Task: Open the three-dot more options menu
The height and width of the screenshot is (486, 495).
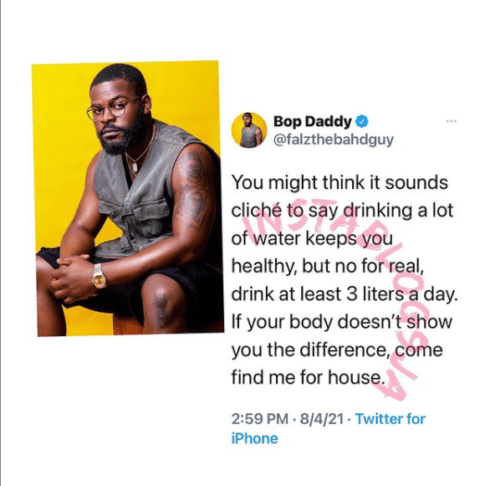Action: [451, 121]
